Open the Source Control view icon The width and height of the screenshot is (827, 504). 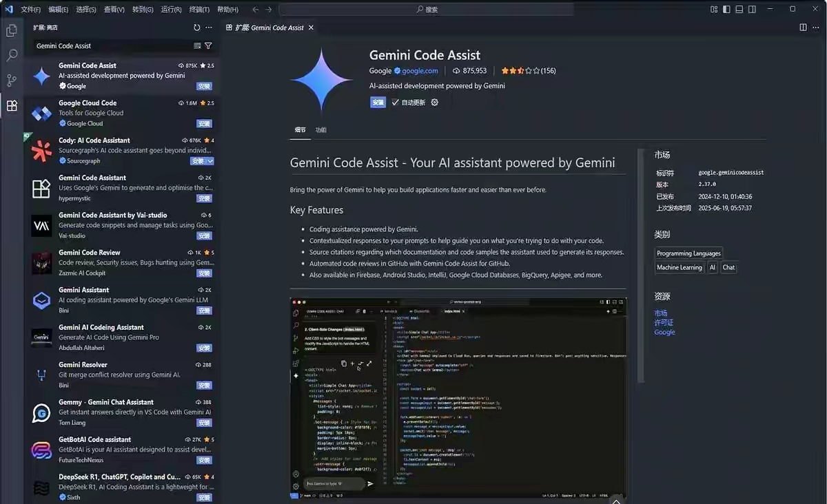[12, 81]
